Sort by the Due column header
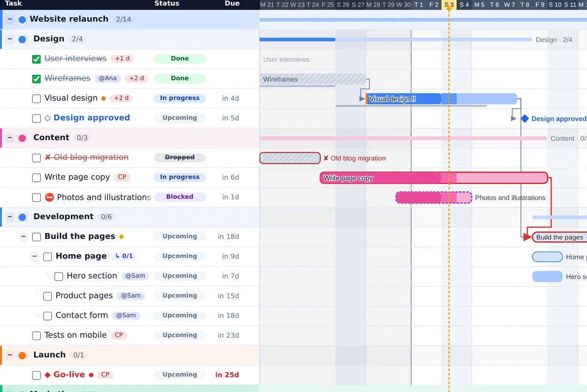The height and width of the screenshot is (392, 587). [232, 3]
